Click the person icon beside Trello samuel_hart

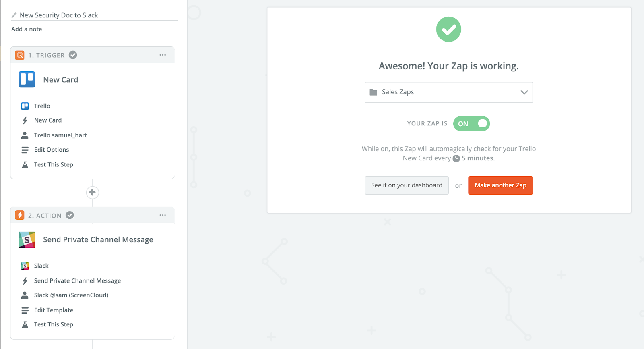point(25,135)
